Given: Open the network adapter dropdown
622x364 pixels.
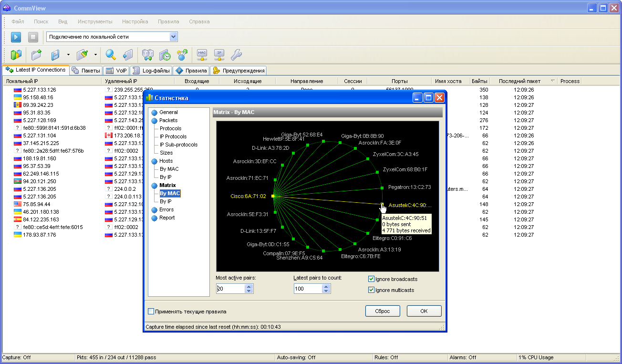Looking at the screenshot, I should click(x=173, y=37).
